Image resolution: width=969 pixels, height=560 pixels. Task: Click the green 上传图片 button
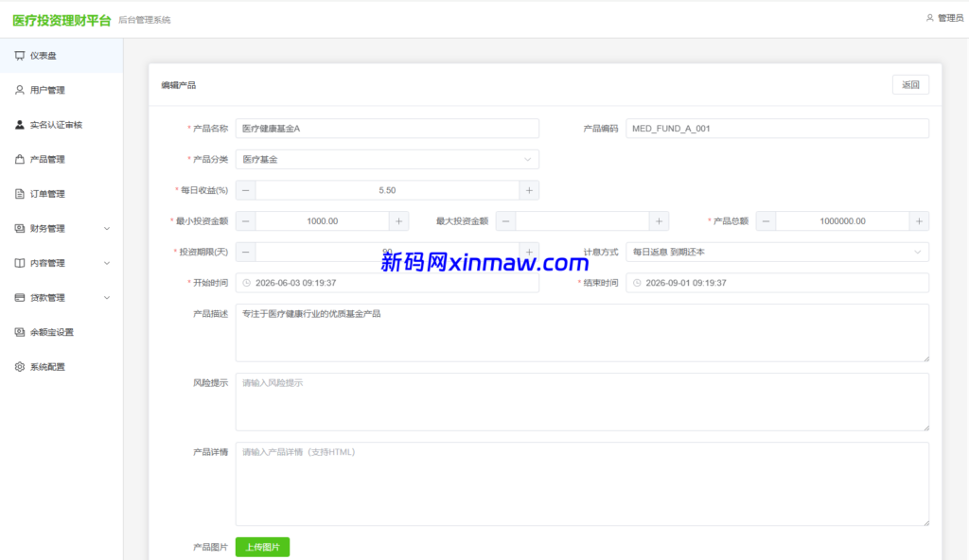(x=263, y=547)
